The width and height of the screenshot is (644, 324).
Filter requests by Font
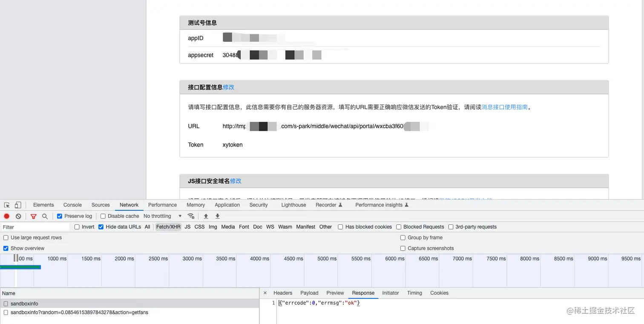click(244, 227)
